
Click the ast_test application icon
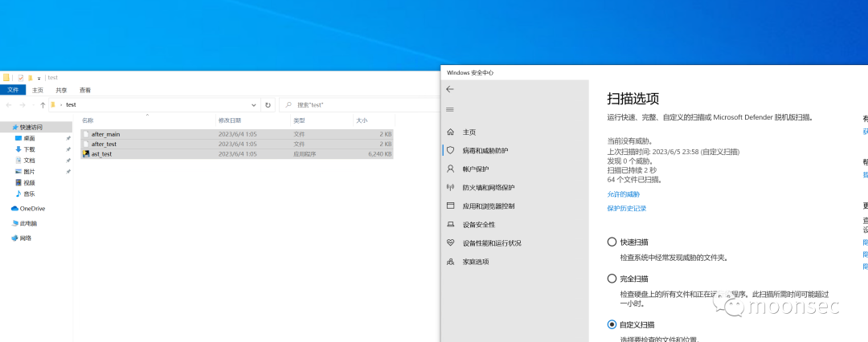86,154
